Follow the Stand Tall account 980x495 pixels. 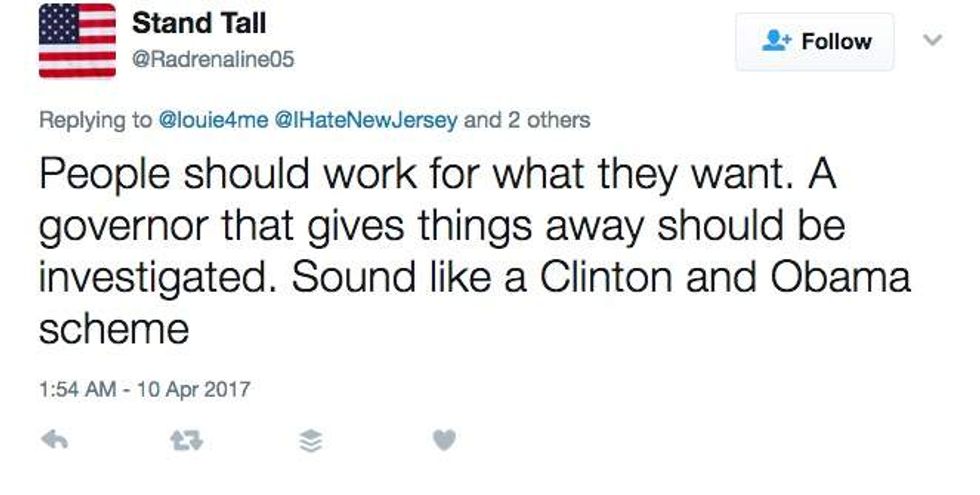[815, 42]
